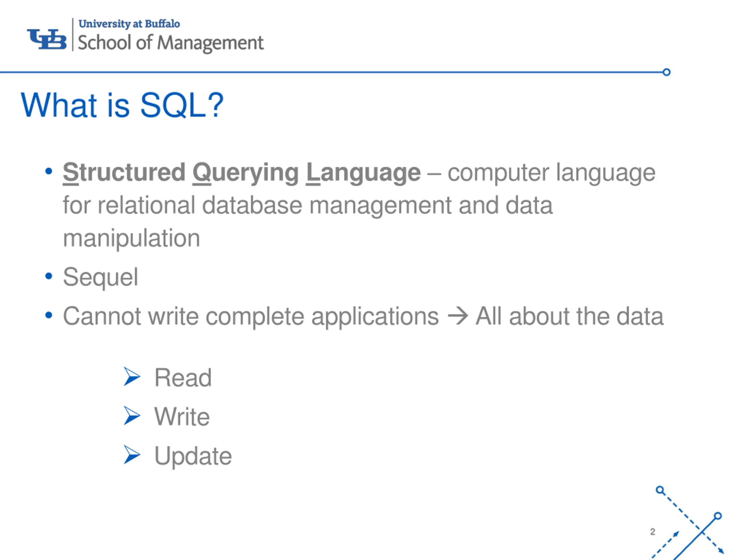Click the arrow bullet beside Write
This screenshot has width=747, height=560.
[x=132, y=416]
